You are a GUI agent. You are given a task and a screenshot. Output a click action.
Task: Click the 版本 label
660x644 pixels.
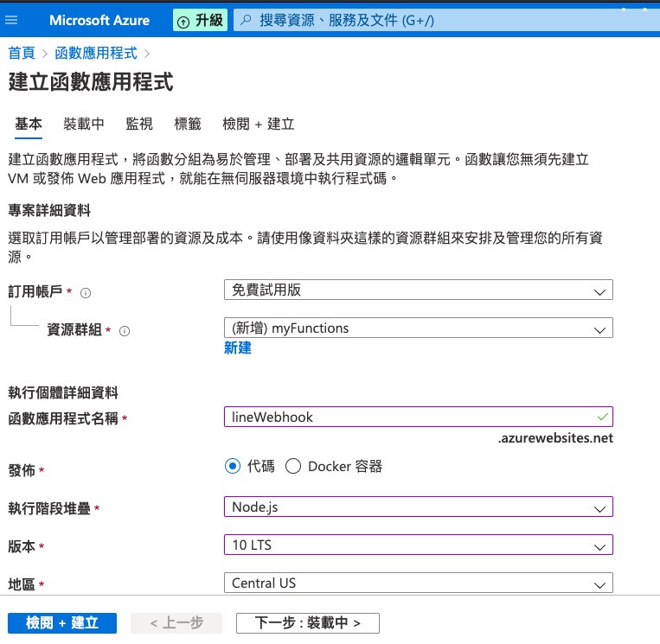point(22,546)
